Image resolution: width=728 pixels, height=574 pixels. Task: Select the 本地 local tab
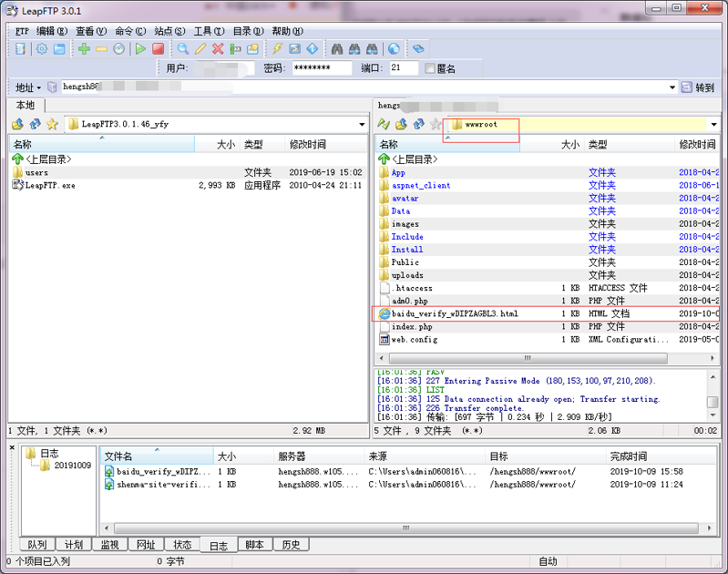(x=26, y=106)
